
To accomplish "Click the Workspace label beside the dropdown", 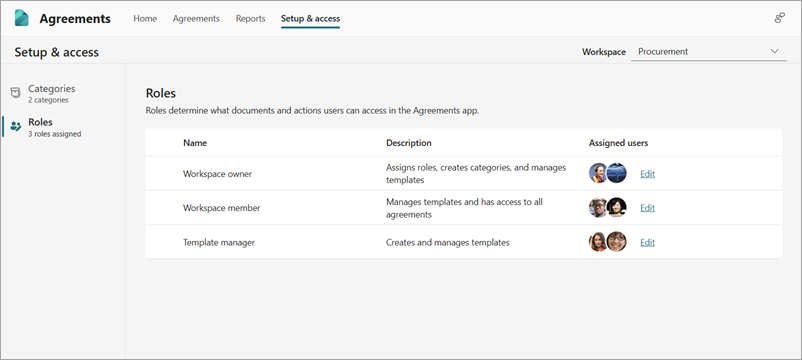I will (x=604, y=52).
